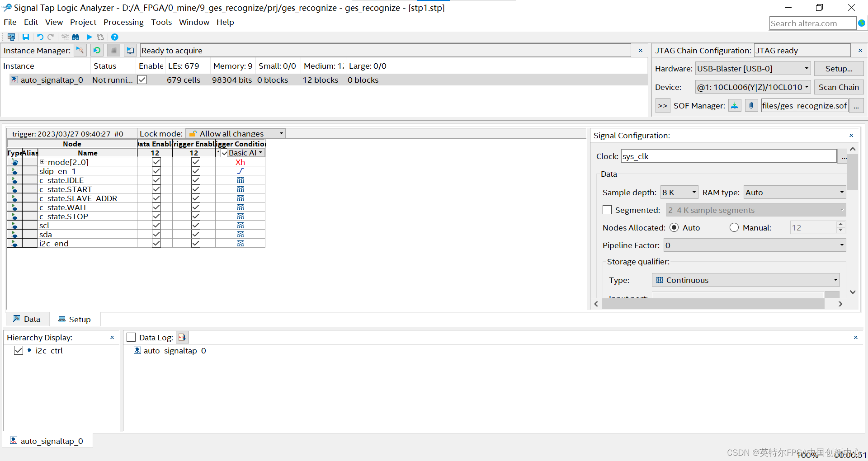The width and height of the screenshot is (868, 461).
Task: Switch to the Data tab
Action: point(27,319)
